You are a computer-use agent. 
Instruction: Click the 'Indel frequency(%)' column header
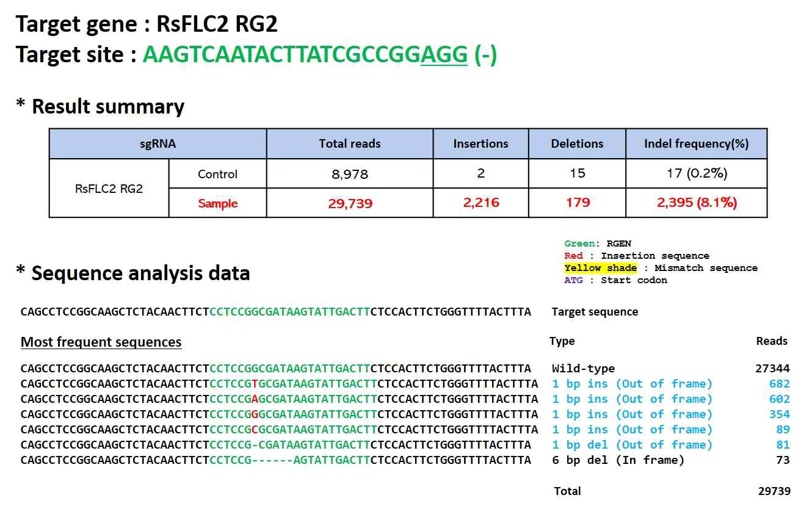coord(697,144)
